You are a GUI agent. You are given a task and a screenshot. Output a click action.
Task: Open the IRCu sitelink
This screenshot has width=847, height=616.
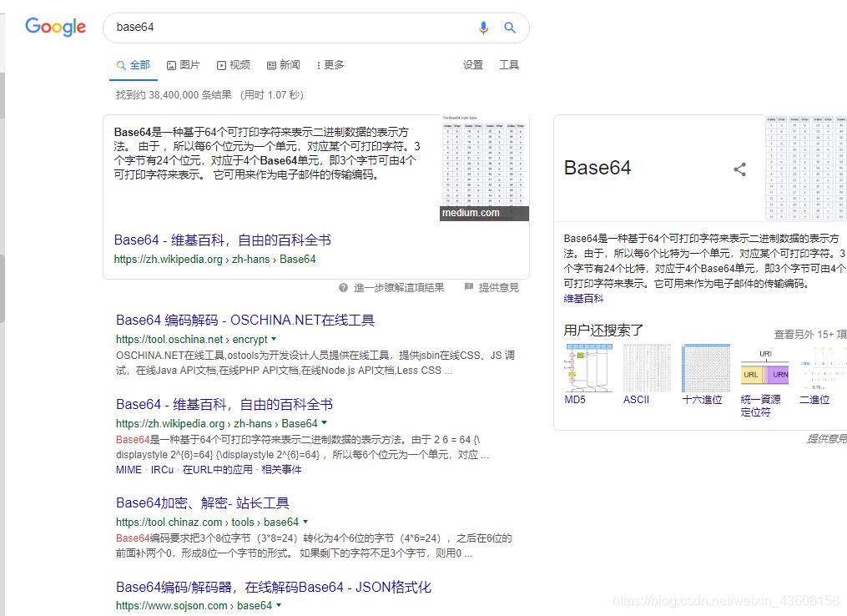coord(162,470)
